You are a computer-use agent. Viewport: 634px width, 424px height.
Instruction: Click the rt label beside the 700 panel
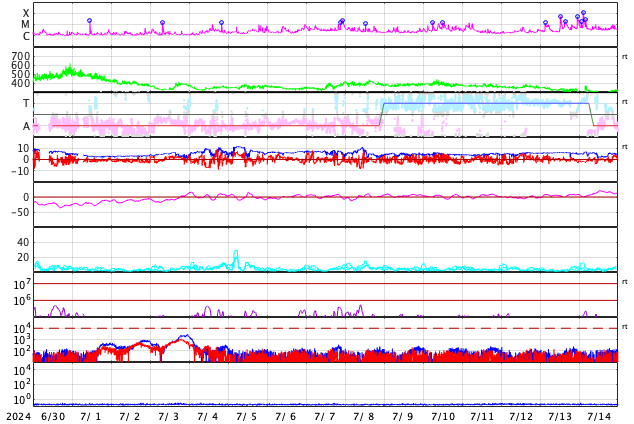(x=624, y=57)
